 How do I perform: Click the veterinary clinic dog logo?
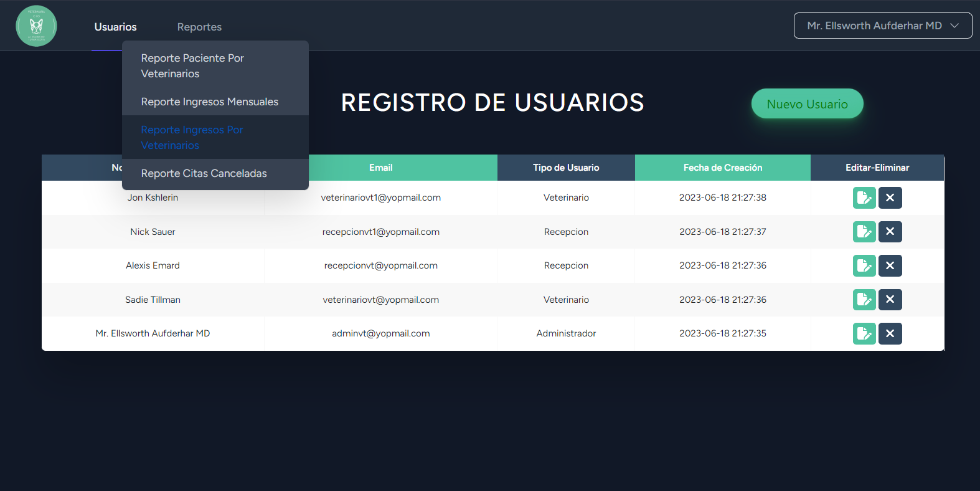coord(36,26)
